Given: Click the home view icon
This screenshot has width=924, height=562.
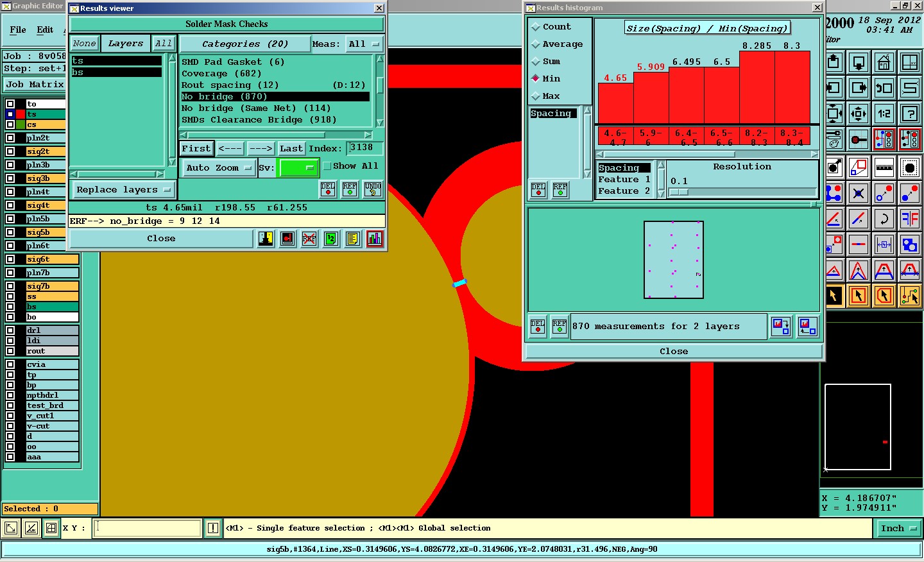Looking at the screenshot, I should [x=884, y=62].
